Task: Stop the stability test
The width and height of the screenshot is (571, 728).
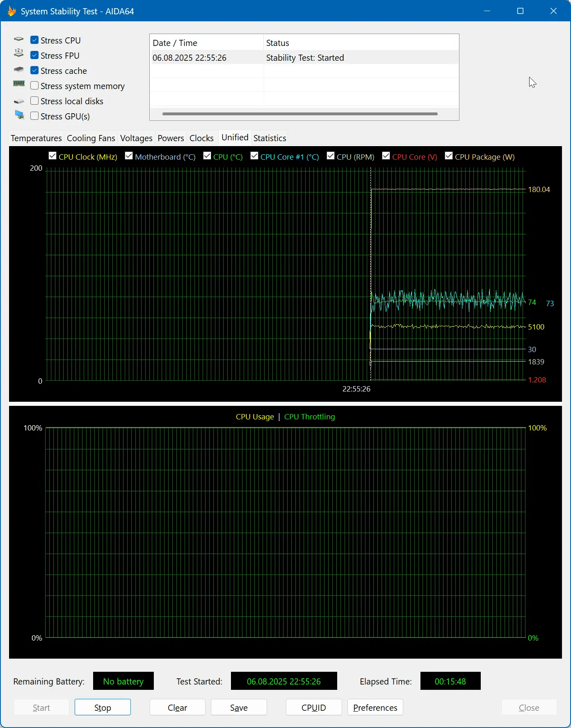Action: click(x=103, y=707)
